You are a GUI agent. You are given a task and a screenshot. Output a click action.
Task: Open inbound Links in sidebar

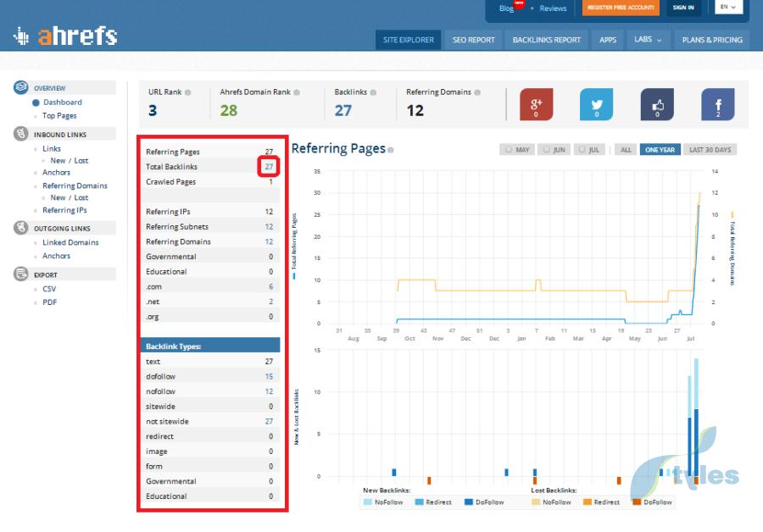point(52,148)
